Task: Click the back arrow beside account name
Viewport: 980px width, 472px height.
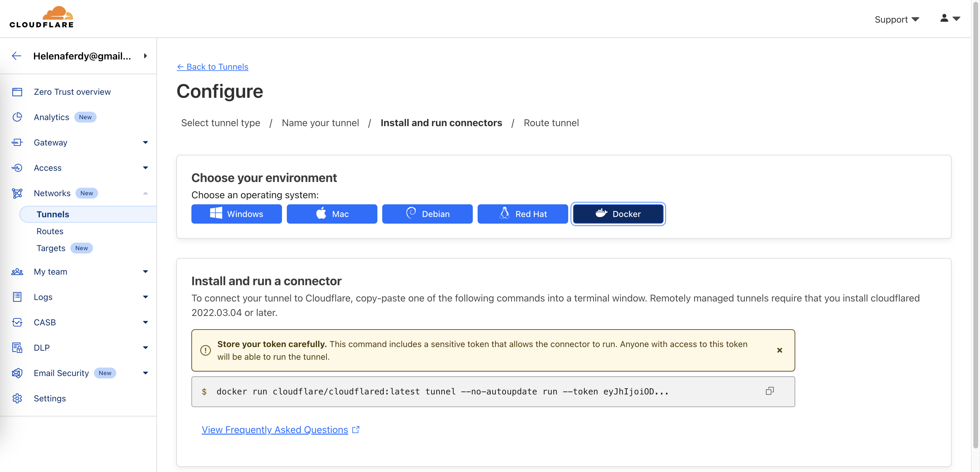Action: 16,56
